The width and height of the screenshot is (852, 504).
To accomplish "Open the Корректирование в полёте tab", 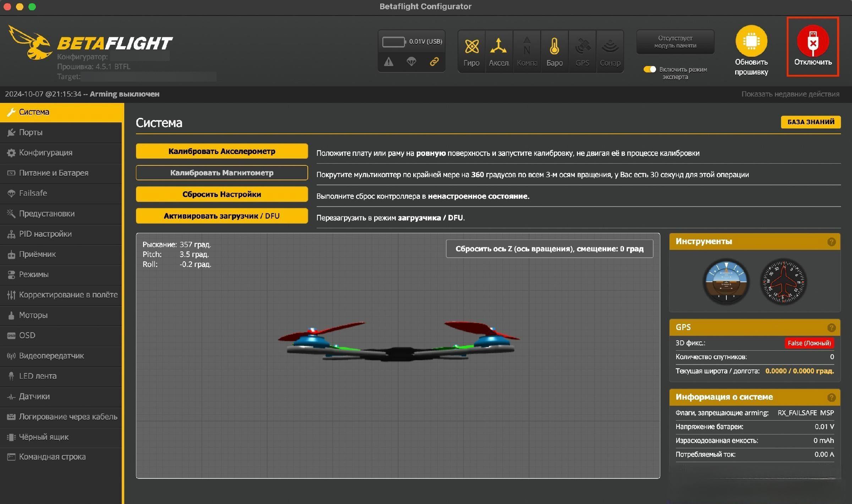I will [61, 295].
